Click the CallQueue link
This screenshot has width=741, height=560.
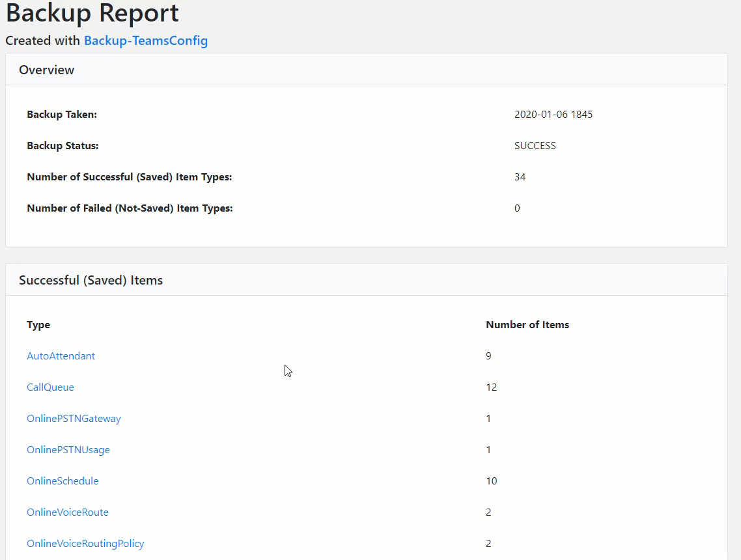[x=50, y=387]
